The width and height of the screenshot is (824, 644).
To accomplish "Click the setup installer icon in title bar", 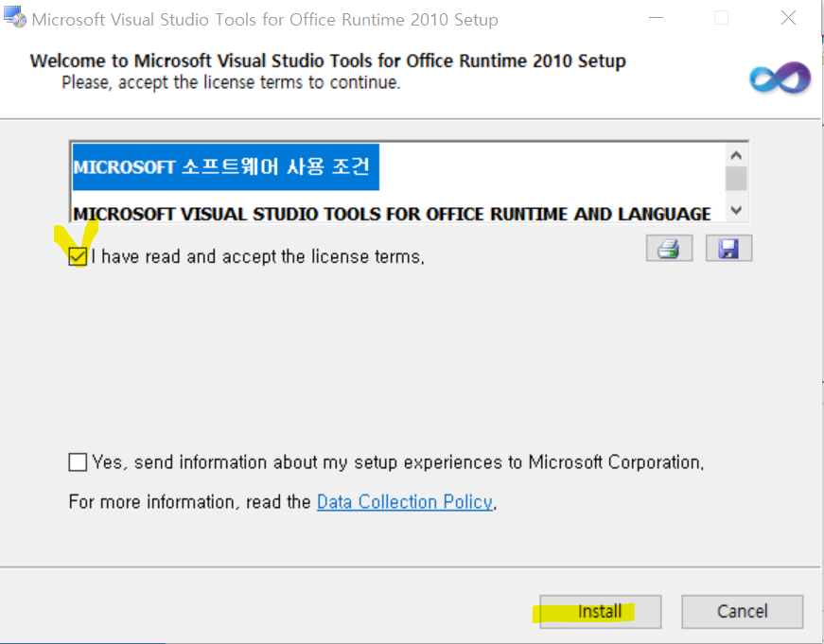I will tap(15, 17).
